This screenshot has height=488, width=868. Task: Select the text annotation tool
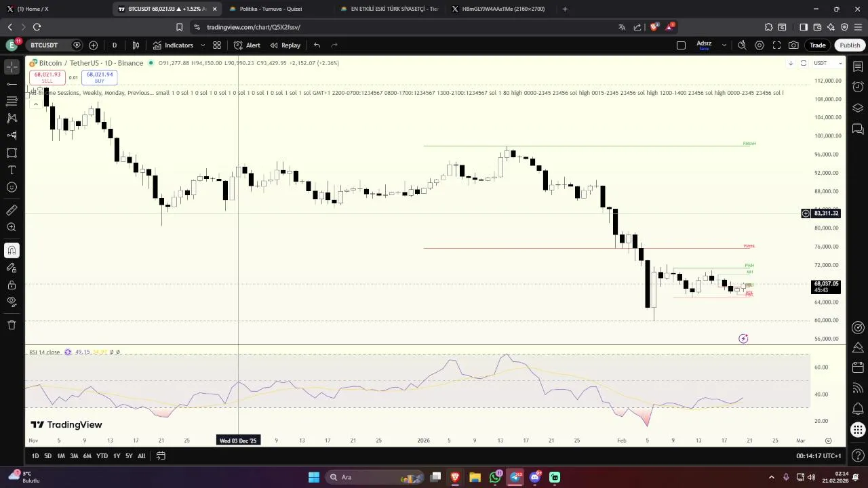[x=12, y=170]
